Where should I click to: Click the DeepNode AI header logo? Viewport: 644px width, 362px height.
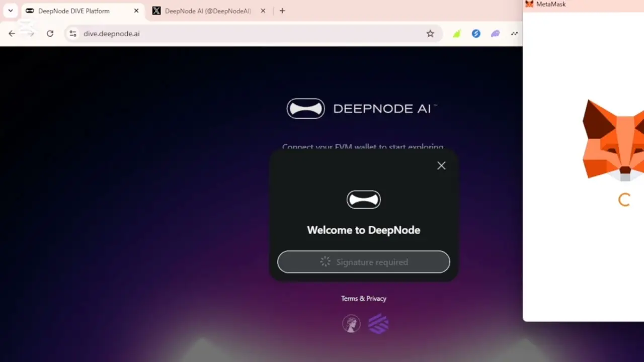(361, 109)
